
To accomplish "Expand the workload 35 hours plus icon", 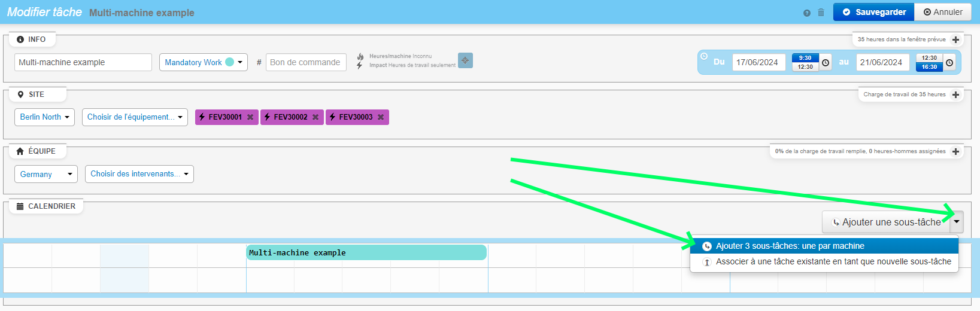I will click(955, 94).
